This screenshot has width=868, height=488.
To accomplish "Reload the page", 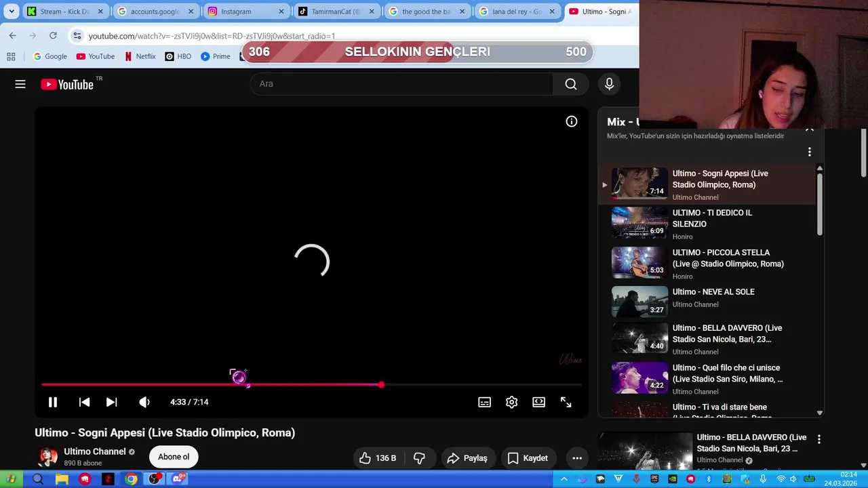I will pos(53,35).
